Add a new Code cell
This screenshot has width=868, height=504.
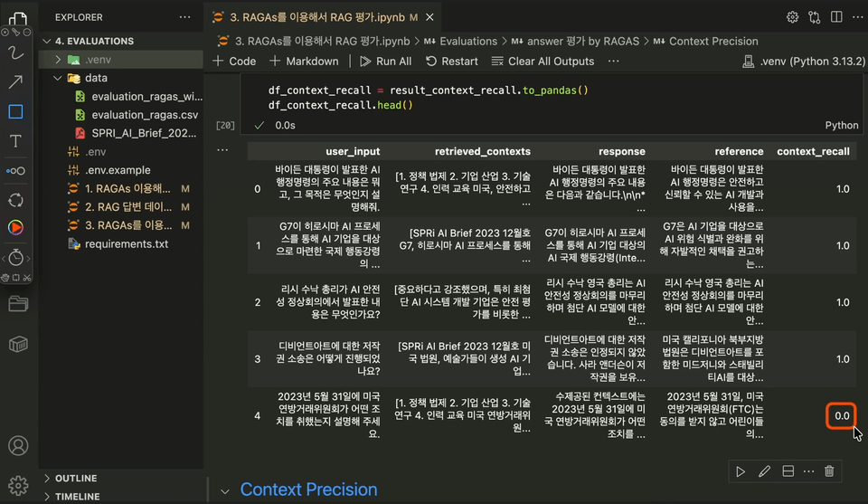click(x=234, y=61)
